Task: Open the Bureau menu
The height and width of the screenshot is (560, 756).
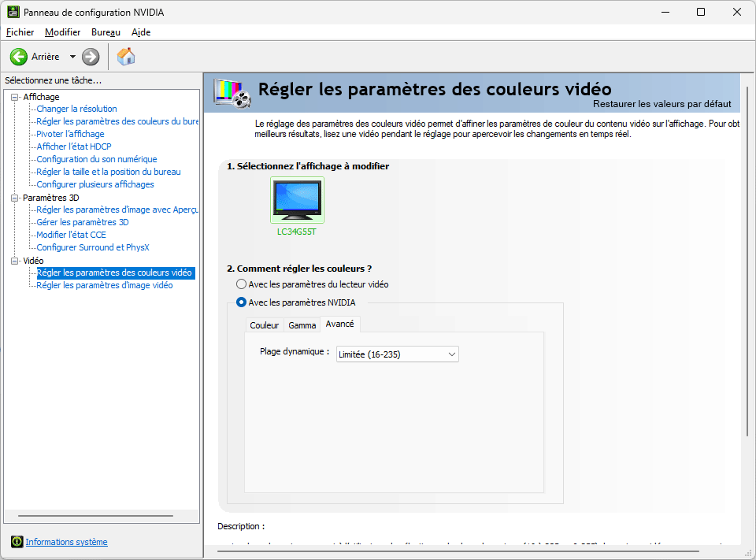Action: [105, 32]
